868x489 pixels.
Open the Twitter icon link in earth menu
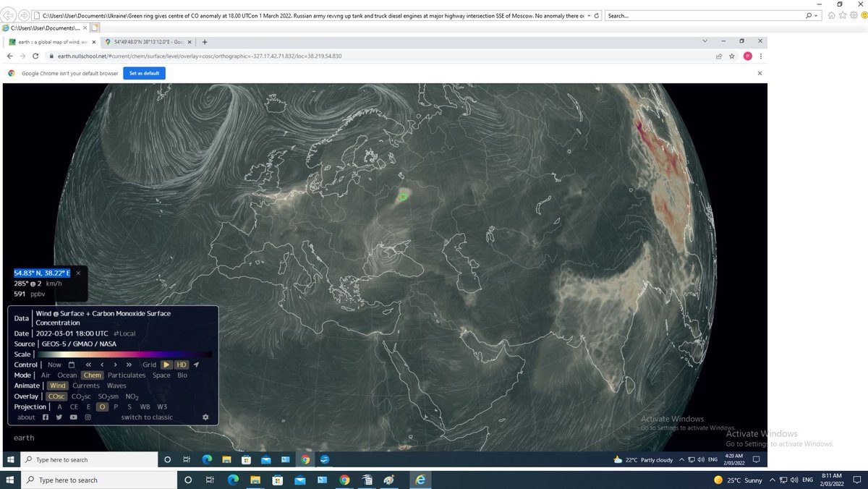tap(59, 417)
